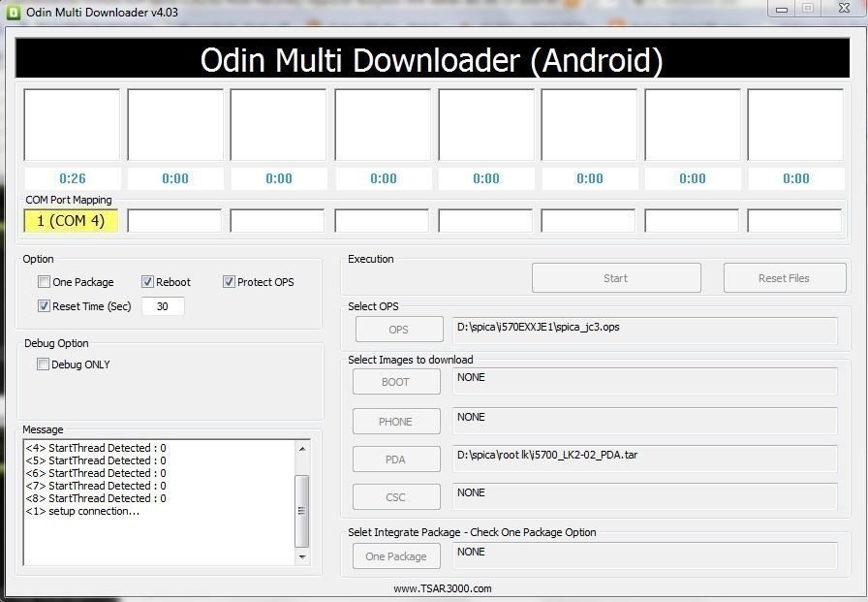Click the Start button
Screen dimensions: 868x602
(616, 278)
